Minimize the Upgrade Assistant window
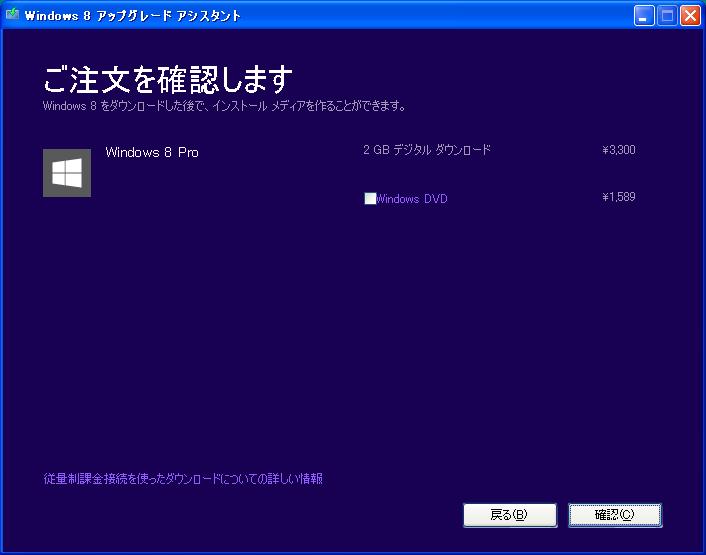The width and height of the screenshot is (706, 555). [644, 16]
